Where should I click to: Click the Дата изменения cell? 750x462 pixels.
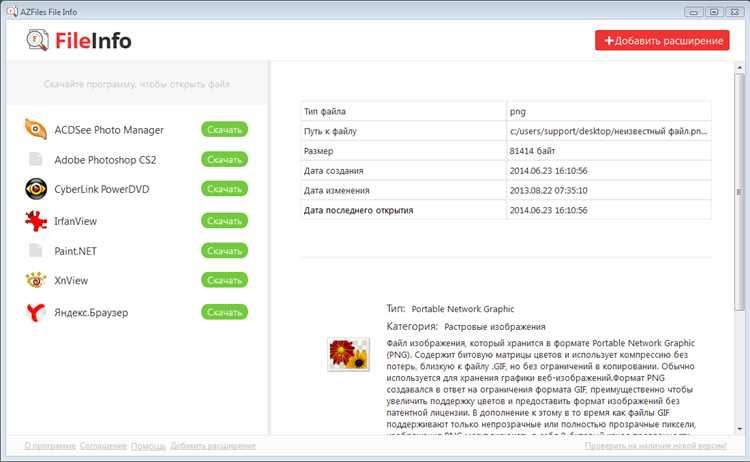tap(403, 190)
